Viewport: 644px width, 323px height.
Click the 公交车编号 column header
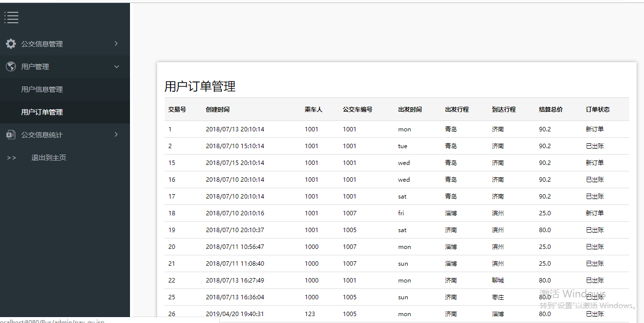point(357,110)
